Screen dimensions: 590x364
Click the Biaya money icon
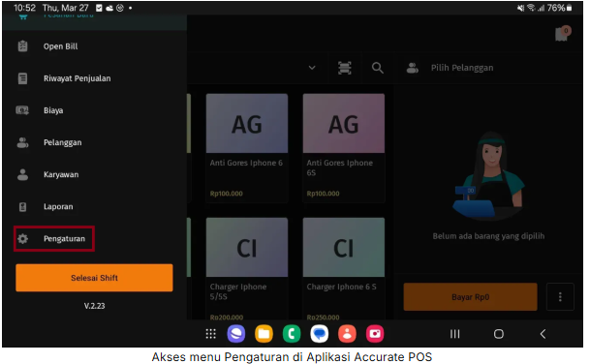[22, 110]
